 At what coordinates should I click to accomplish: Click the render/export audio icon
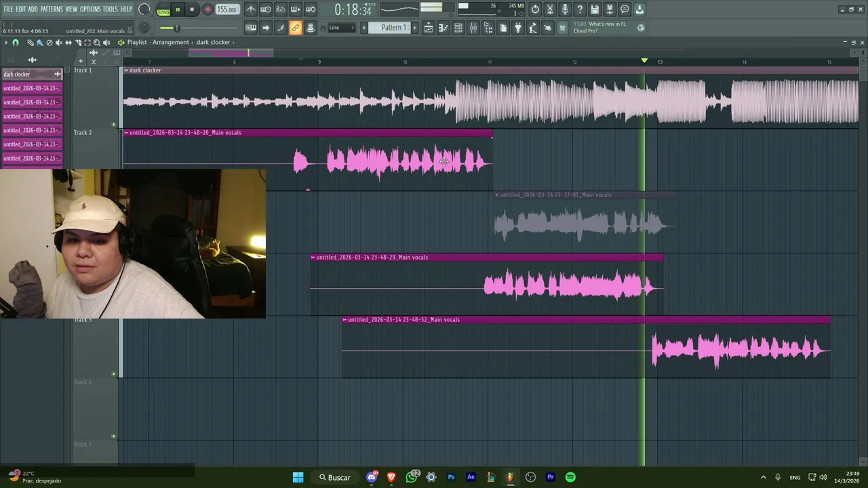610,9
